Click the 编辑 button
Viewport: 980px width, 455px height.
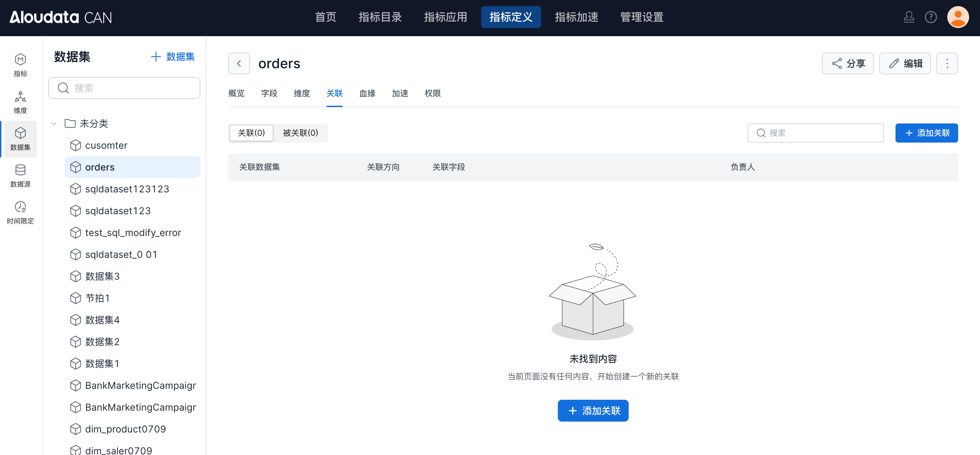pos(905,63)
